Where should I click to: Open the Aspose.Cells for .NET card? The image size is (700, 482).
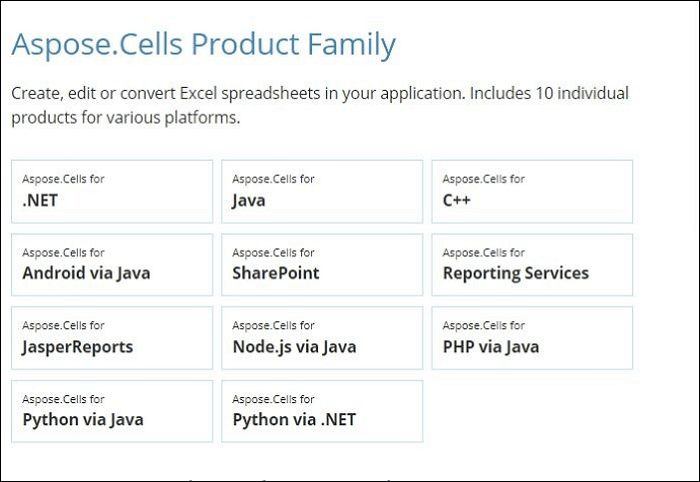(x=112, y=191)
